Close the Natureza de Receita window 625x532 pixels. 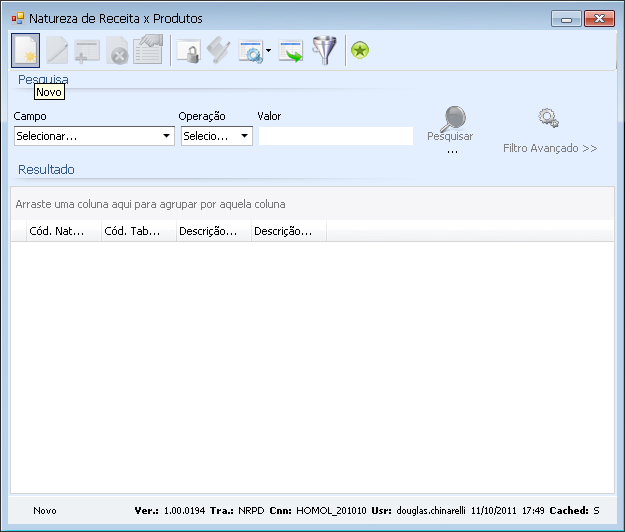pos(599,19)
